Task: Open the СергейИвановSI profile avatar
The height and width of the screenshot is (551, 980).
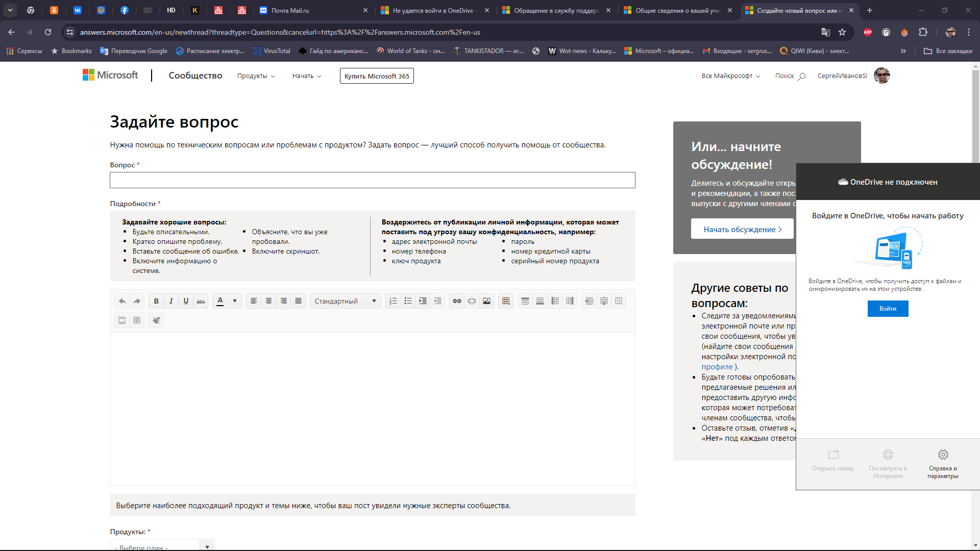Action: coord(881,76)
